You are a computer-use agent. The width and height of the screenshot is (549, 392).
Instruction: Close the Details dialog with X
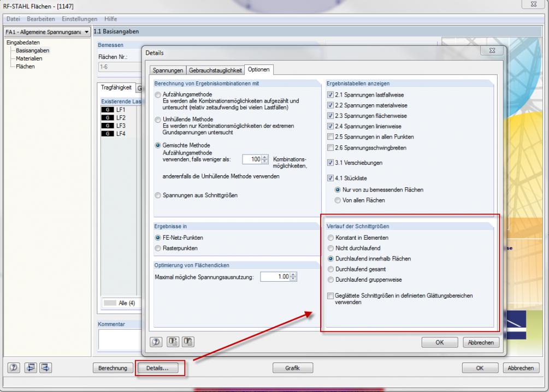click(x=492, y=50)
